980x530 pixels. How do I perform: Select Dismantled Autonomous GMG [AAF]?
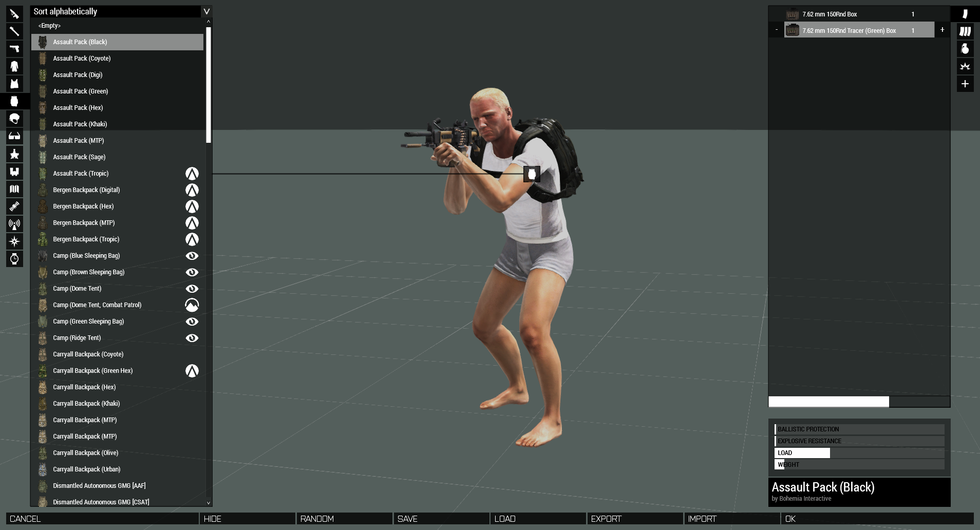pyautogui.click(x=117, y=486)
